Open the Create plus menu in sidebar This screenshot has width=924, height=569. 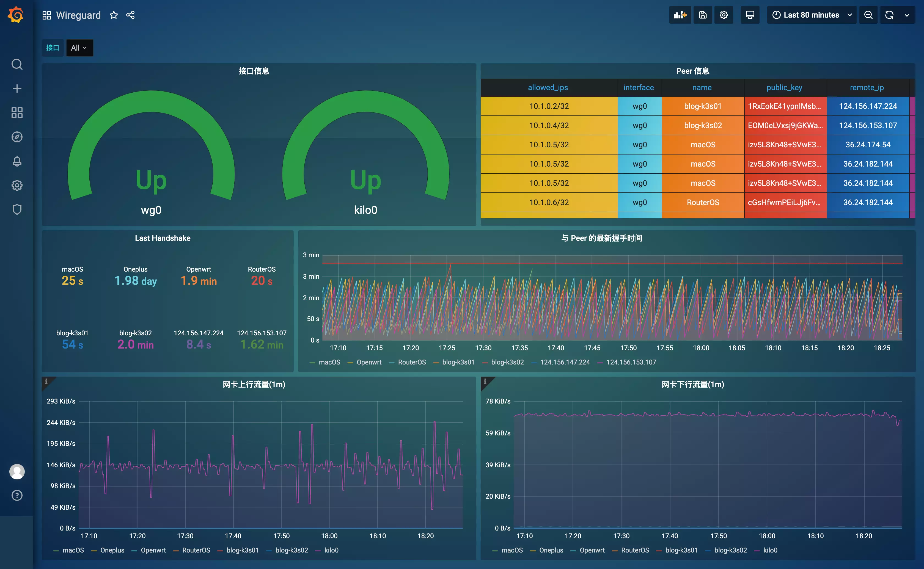pos(17,89)
